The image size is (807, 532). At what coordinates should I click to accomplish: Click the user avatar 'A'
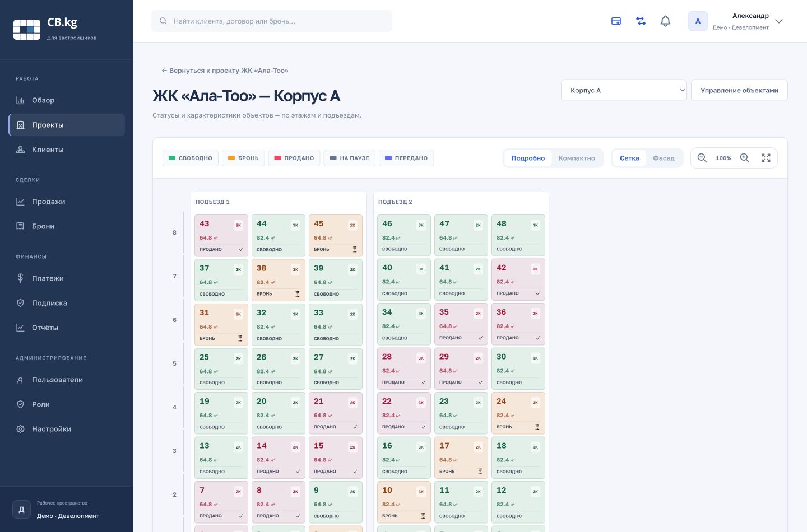(x=698, y=21)
